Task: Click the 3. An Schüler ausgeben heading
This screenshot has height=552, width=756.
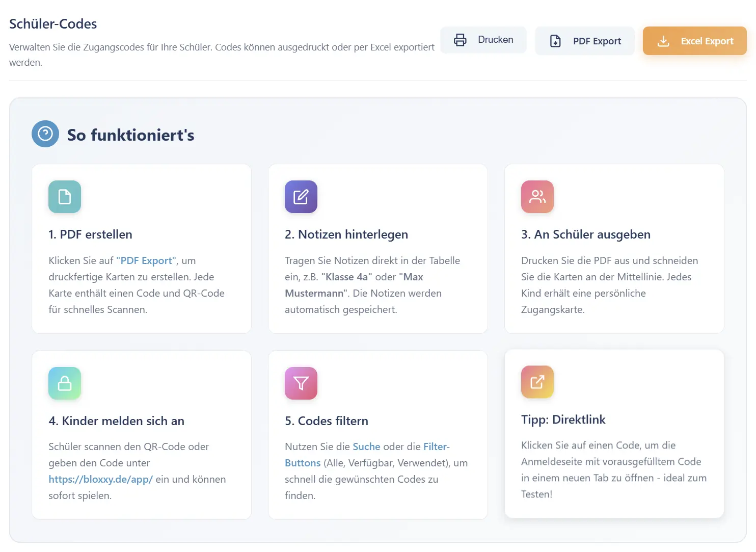Action: pyautogui.click(x=585, y=234)
